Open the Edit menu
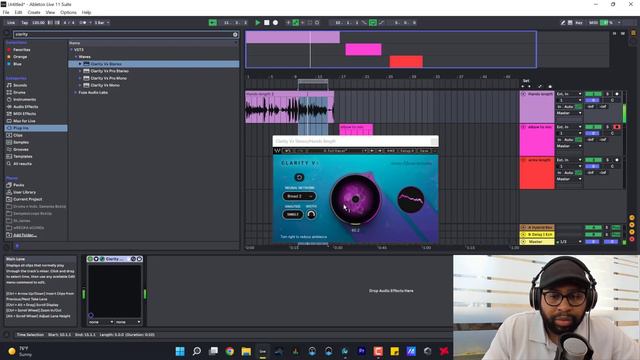This screenshot has width=640, height=360. click(18, 12)
